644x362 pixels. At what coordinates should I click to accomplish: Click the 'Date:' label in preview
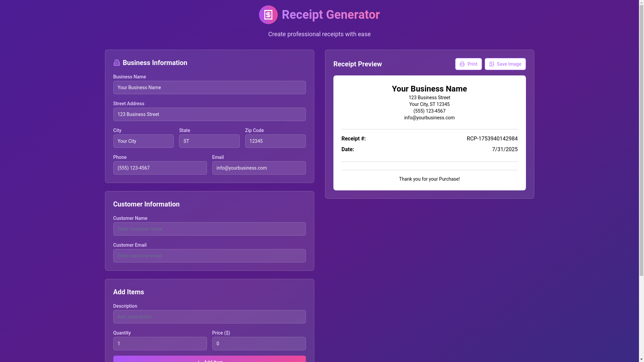pos(347,149)
